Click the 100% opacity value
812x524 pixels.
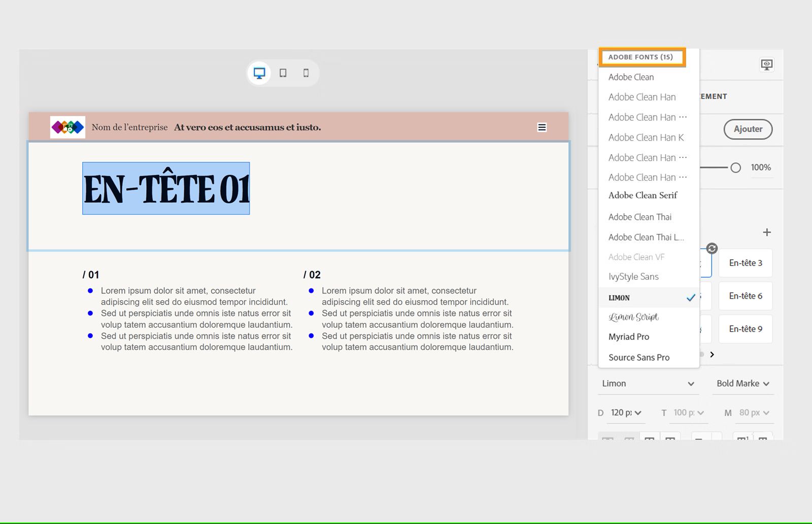[x=761, y=167]
